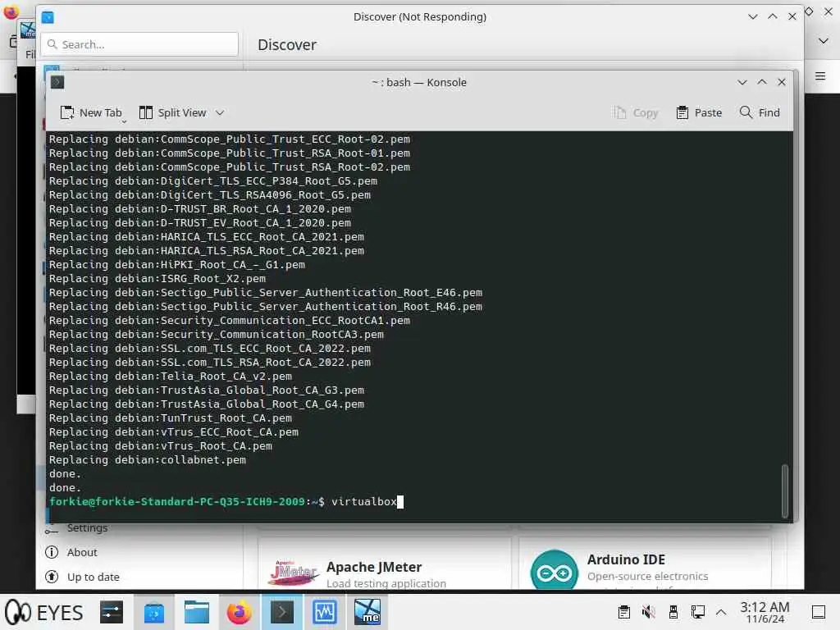Image resolution: width=840 pixels, height=630 pixels.
Task: Open hamburger menu behind Discover window
Action: click(820, 76)
